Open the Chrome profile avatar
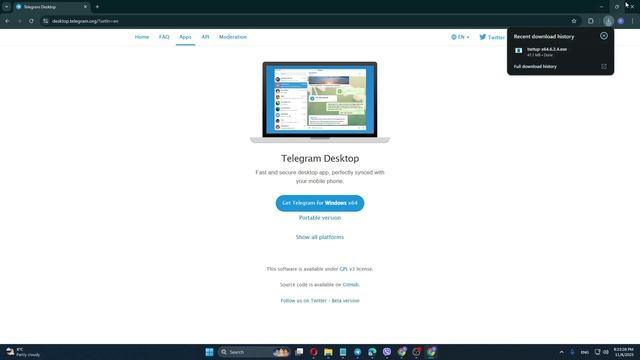This screenshot has height=360, width=640. tap(620, 21)
